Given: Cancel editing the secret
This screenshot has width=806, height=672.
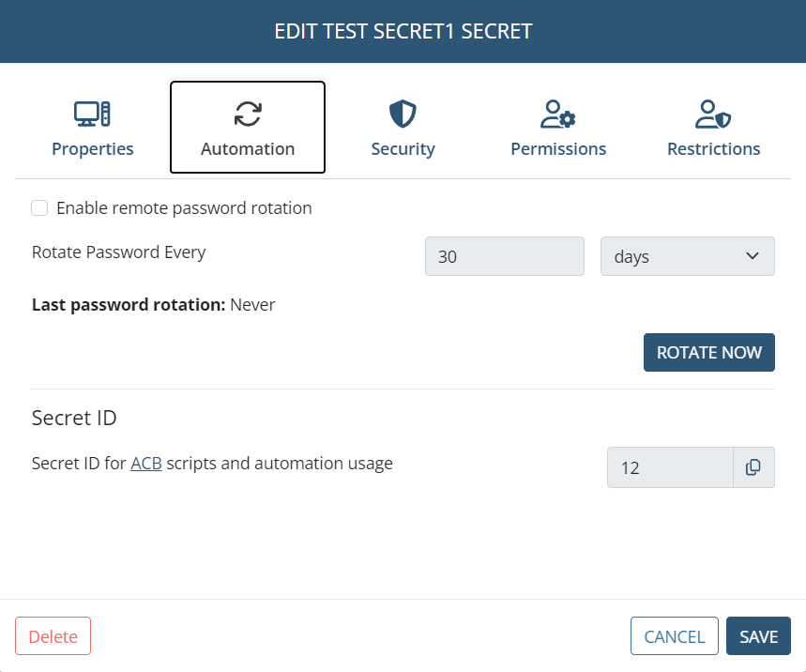Looking at the screenshot, I should coord(675,636).
